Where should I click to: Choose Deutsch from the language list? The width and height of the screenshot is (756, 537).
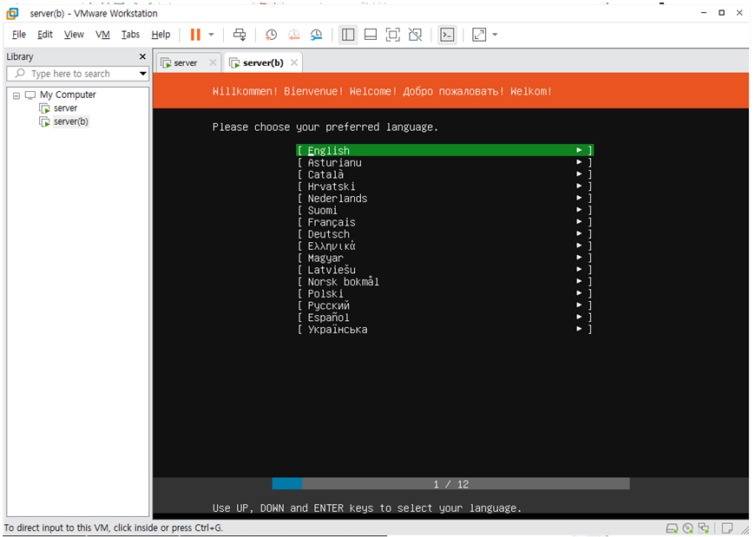444,233
